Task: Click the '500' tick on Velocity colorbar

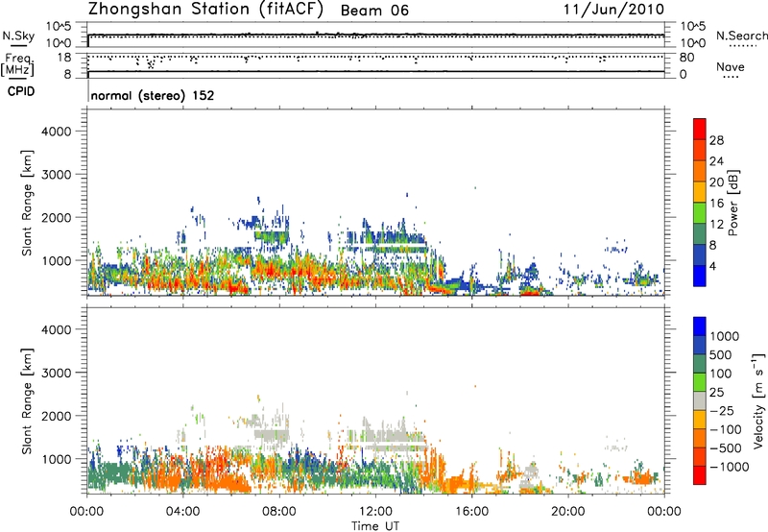Action: (x=721, y=354)
